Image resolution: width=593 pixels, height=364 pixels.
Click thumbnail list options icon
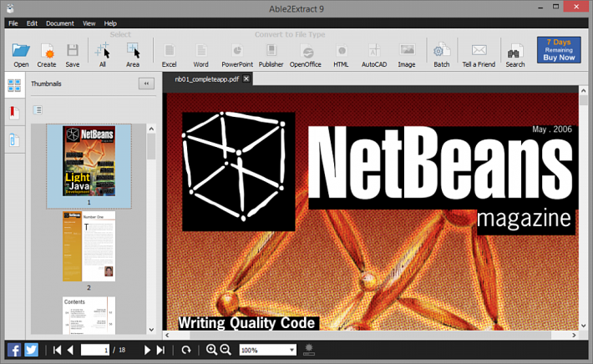coord(38,110)
